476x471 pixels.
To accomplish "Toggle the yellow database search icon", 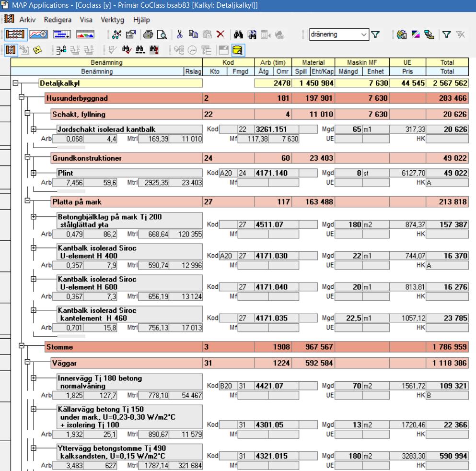I will 238,50.
